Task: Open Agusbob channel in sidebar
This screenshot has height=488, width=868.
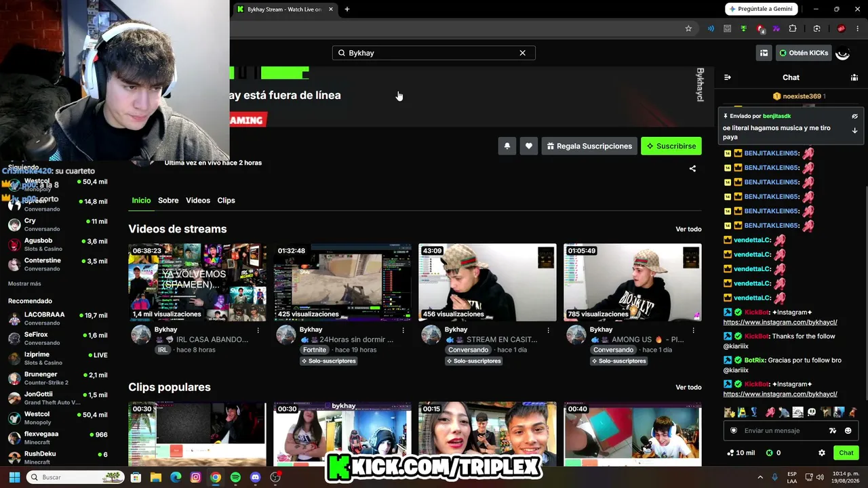Action: [58, 244]
